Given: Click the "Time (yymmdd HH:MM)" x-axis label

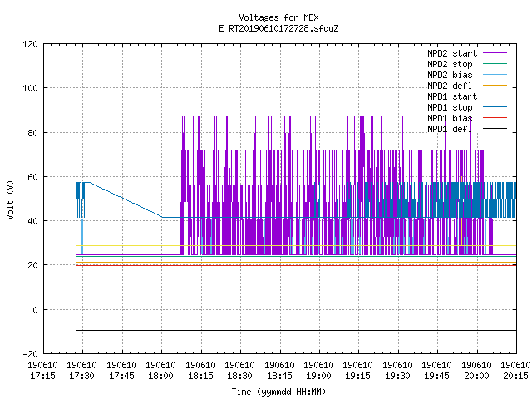Looking at the screenshot, I should click(278, 392).
